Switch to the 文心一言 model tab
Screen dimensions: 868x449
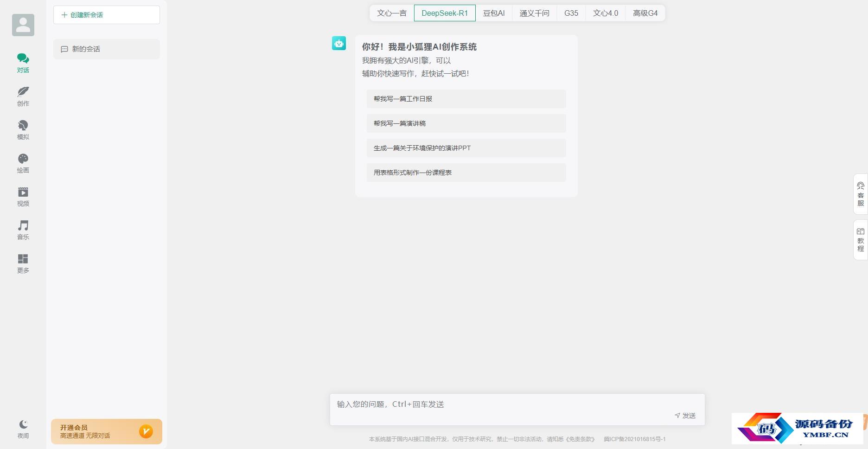[x=392, y=13]
